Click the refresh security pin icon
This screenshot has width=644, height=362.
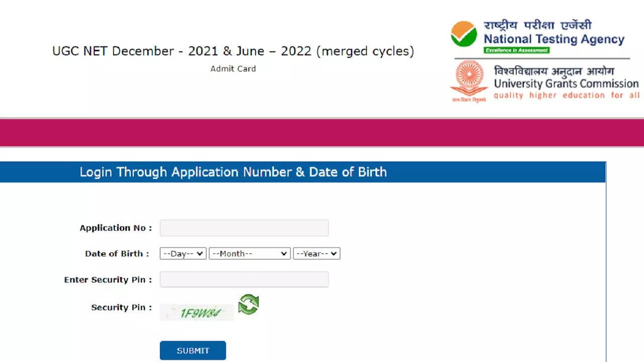pyautogui.click(x=249, y=305)
